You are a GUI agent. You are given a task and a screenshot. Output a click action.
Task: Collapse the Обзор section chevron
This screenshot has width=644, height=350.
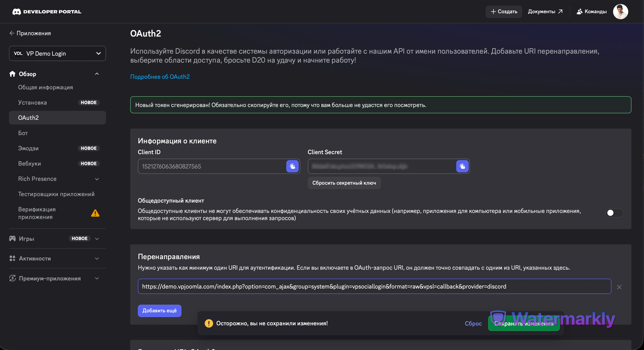click(x=97, y=74)
